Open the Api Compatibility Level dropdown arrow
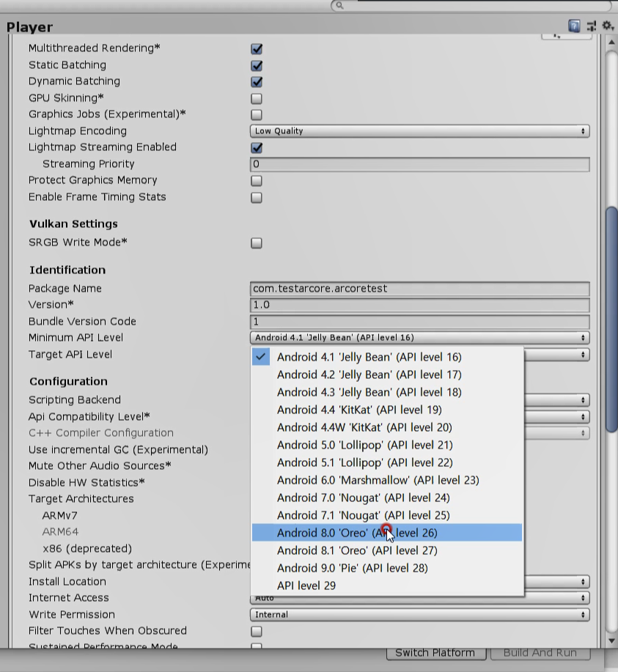Screen dimensions: 618x672 (583, 416)
